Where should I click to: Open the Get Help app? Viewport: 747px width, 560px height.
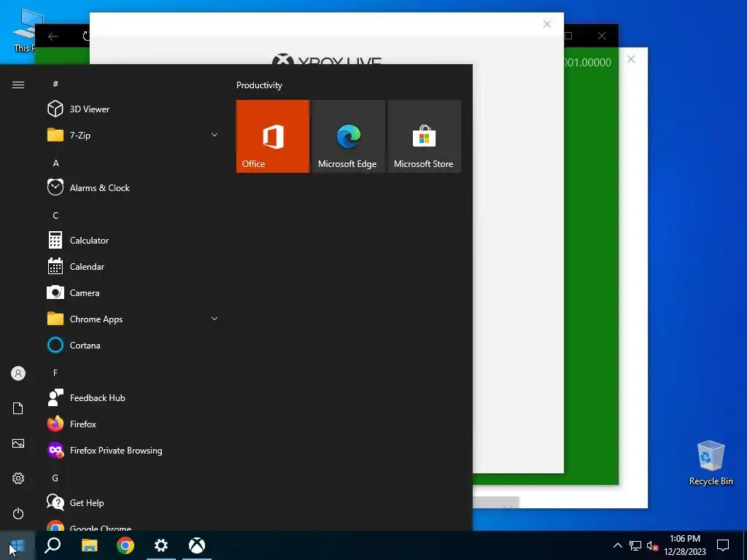(x=133, y=502)
